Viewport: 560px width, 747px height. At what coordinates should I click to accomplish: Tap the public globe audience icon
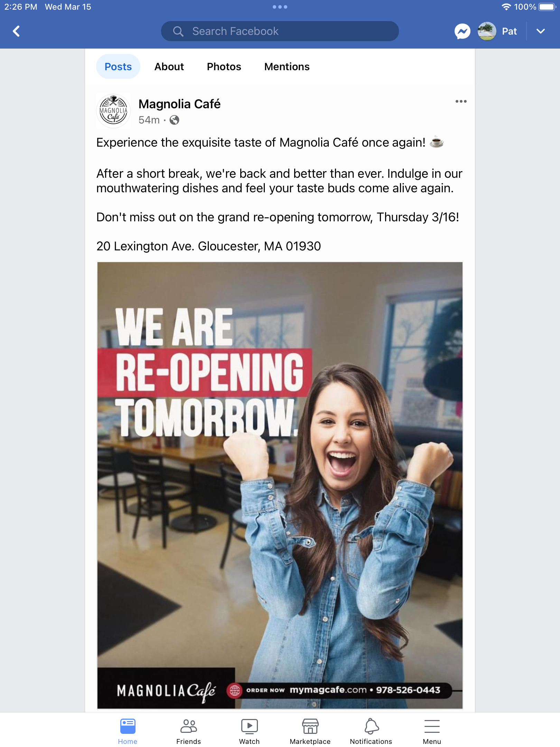point(174,120)
